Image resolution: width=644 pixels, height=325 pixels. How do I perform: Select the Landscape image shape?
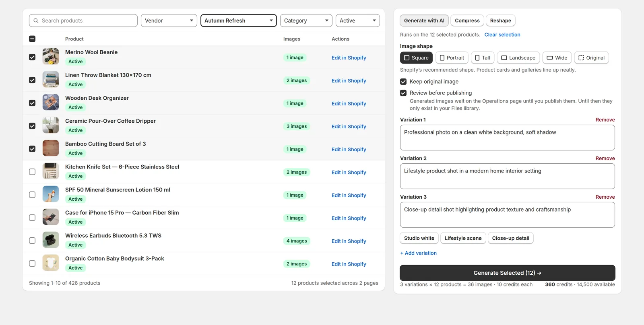click(518, 58)
